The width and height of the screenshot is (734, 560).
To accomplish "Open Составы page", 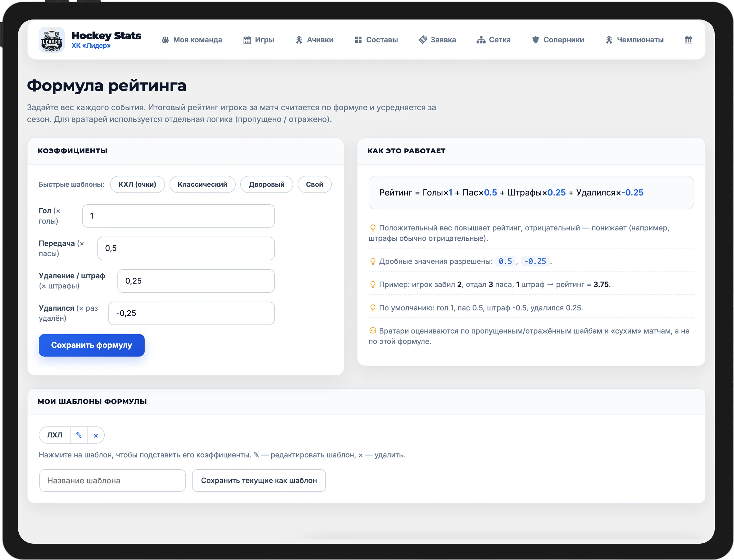I will click(376, 40).
